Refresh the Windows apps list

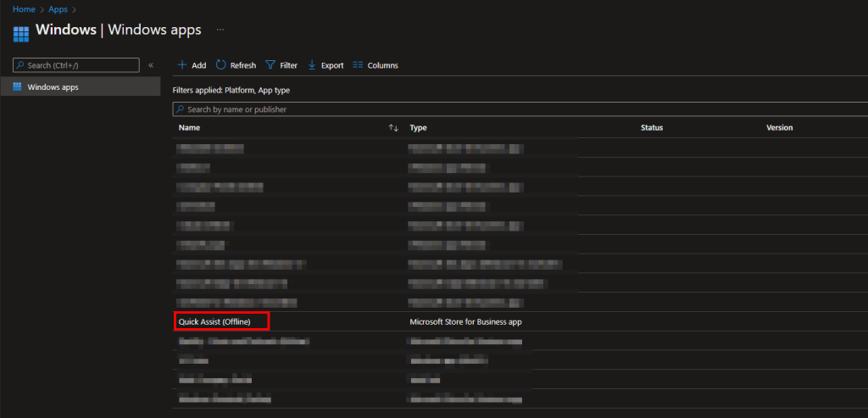(236, 65)
